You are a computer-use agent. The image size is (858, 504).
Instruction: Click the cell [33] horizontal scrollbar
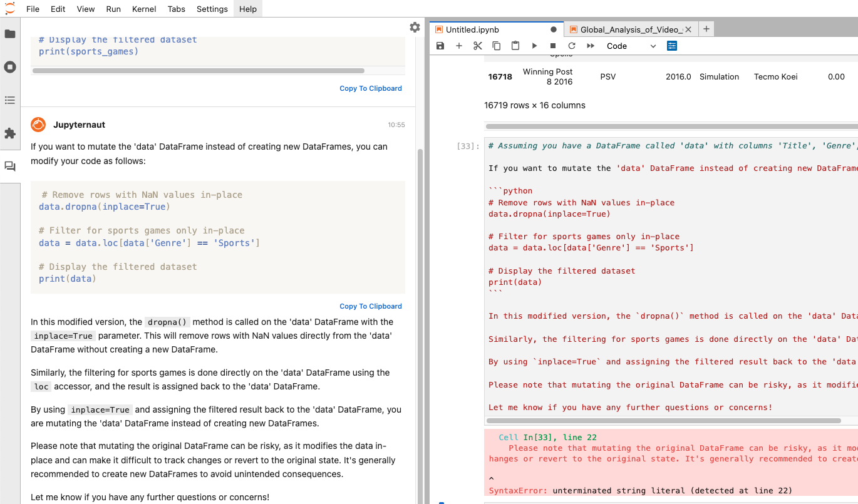(x=664, y=421)
